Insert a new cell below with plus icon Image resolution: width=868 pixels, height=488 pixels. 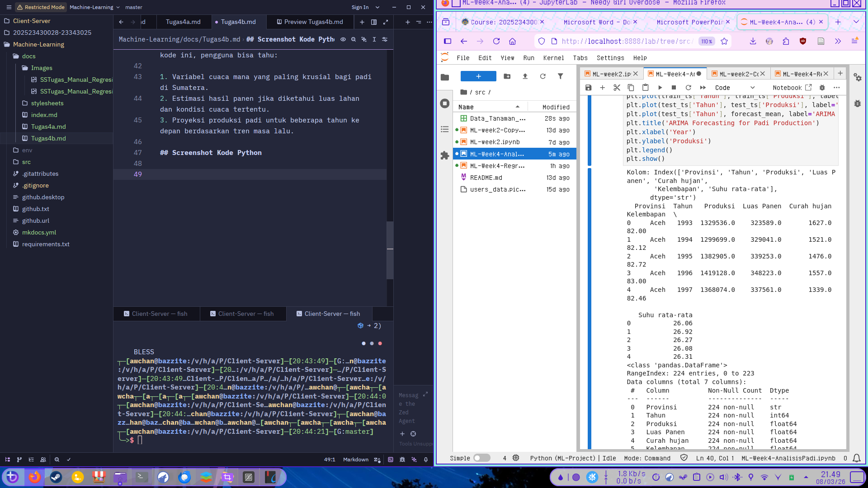(x=602, y=87)
